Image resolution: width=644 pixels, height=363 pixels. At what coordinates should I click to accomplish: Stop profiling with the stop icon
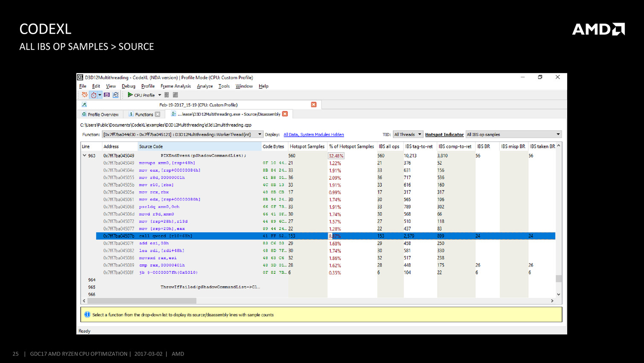point(175,95)
